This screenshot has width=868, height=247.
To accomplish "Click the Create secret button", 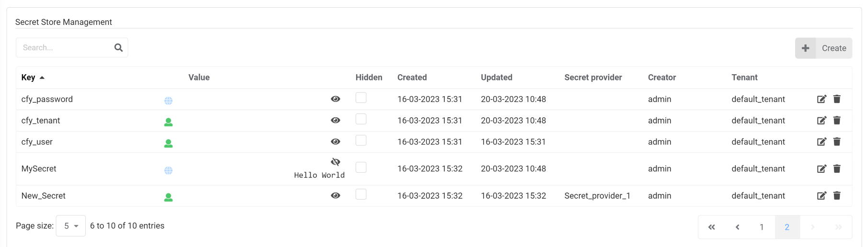I will point(823,48).
